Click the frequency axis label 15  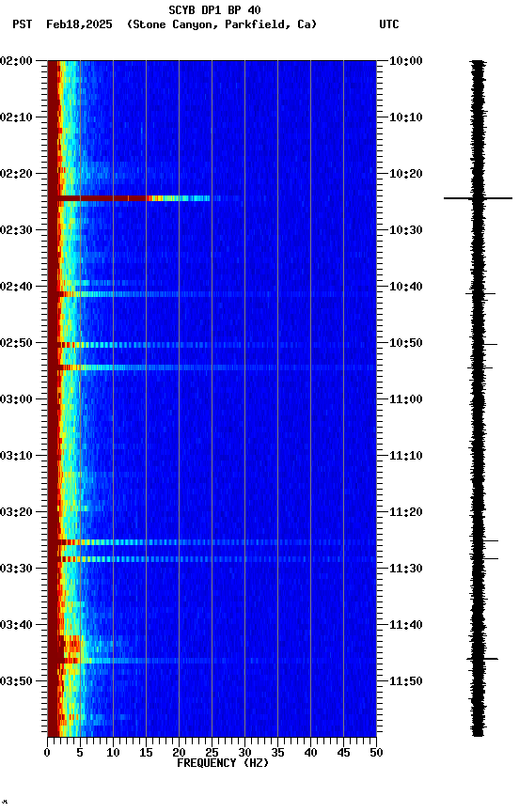[x=146, y=753]
